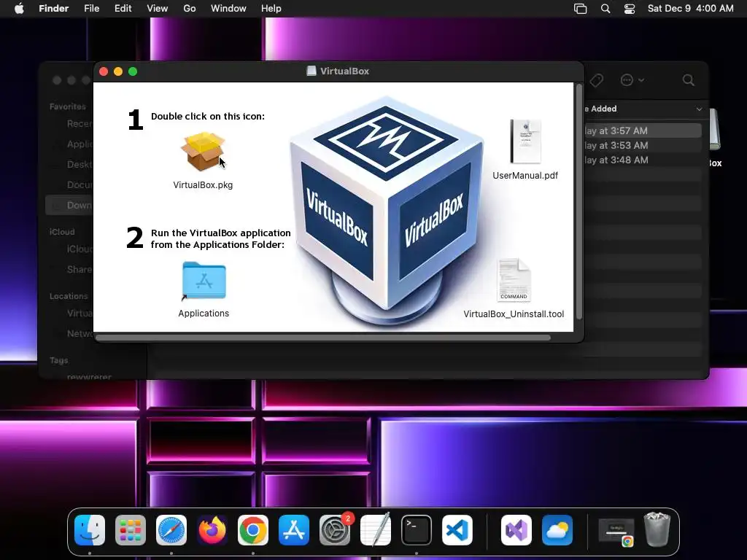
Task: Open the more actions dropdown in background Finder
Action: click(x=632, y=80)
